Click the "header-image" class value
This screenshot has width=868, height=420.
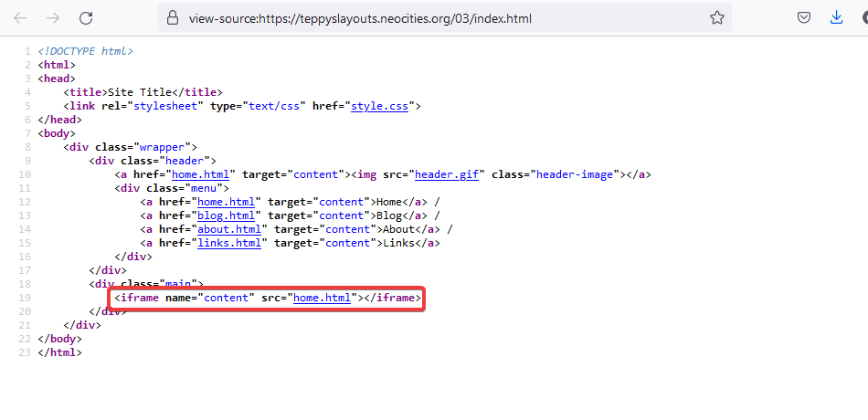[575, 175]
